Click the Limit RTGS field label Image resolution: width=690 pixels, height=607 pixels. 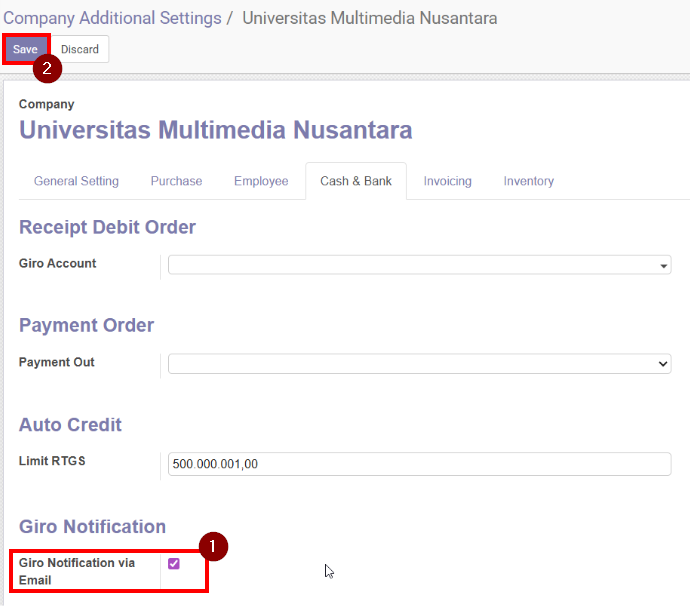pyautogui.click(x=52, y=461)
